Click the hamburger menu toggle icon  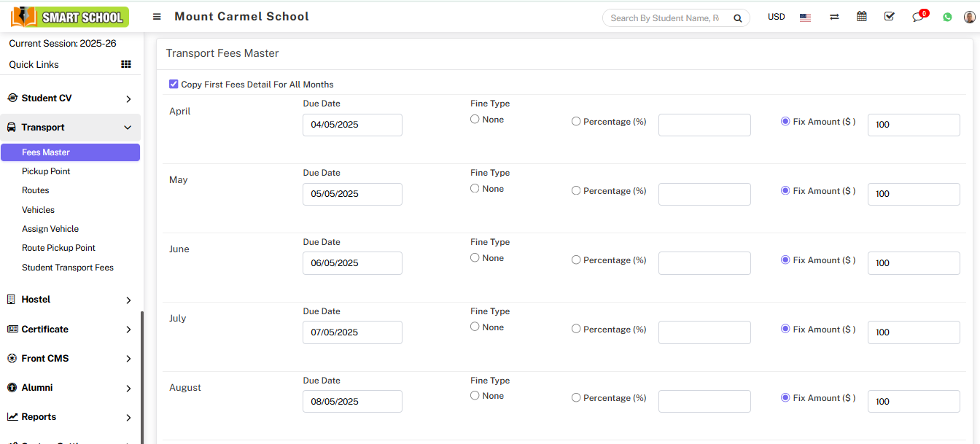[x=157, y=17]
